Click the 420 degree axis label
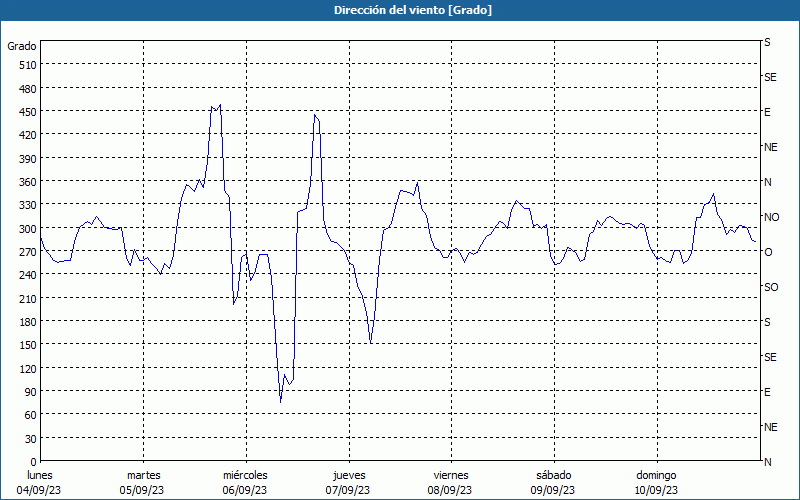This screenshot has width=800, height=500. coord(28,135)
